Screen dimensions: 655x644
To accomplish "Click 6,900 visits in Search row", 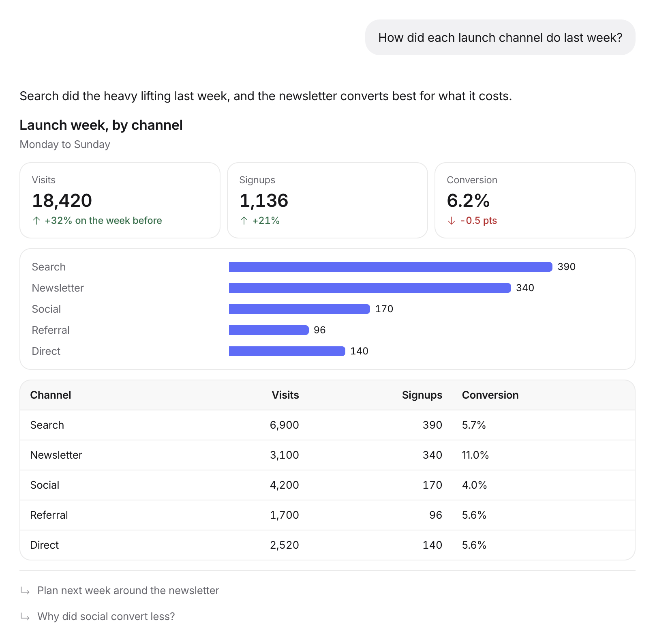I will coord(285,425).
